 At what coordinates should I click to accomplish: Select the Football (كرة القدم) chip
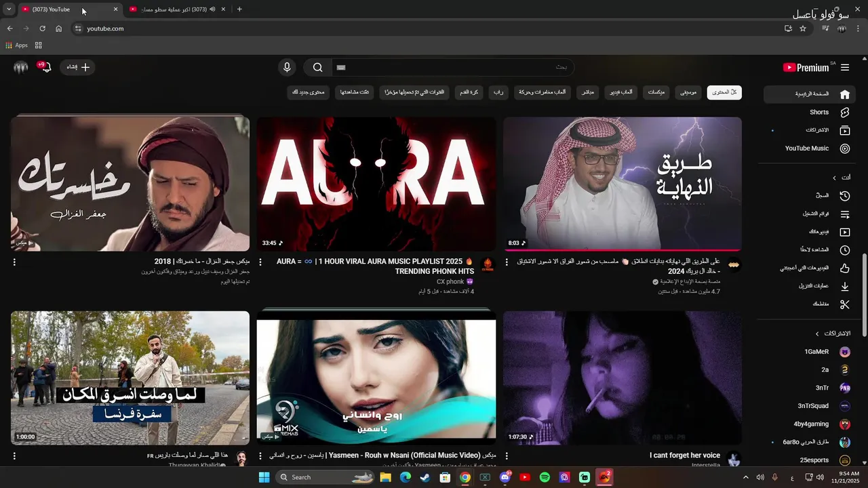point(469,92)
